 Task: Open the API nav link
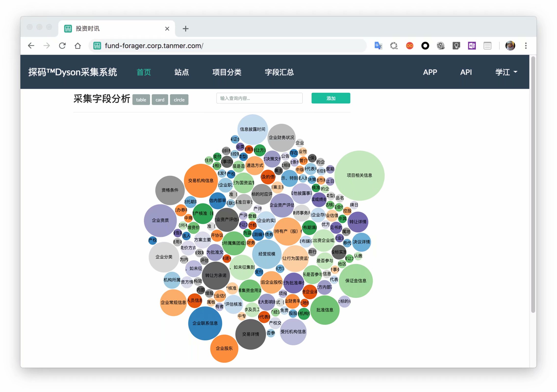[x=466, y=72]
